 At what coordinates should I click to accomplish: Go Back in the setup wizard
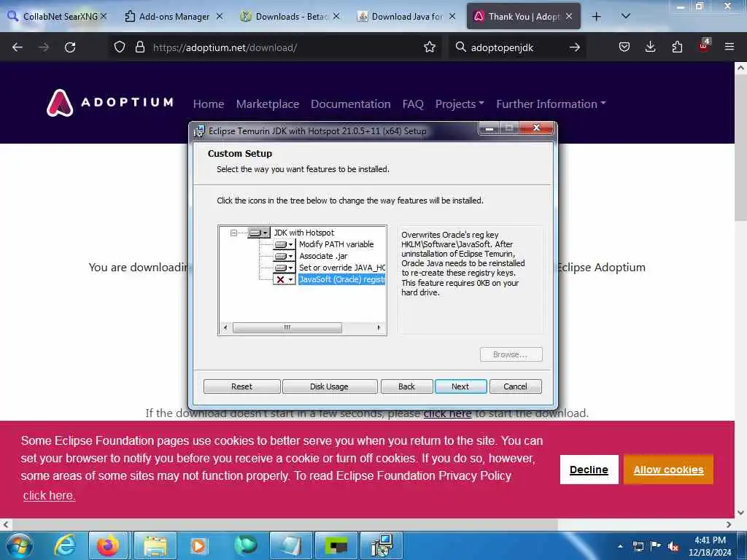(x=407, y=386)
